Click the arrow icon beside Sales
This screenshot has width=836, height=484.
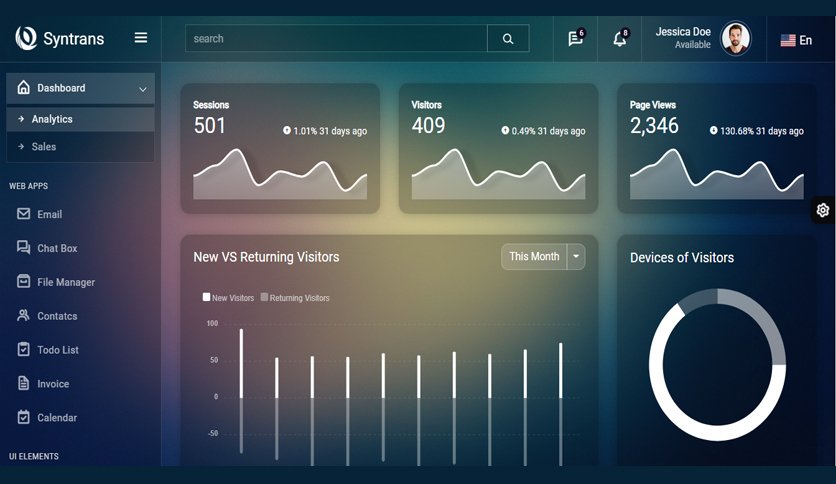(x=21, y=146)
